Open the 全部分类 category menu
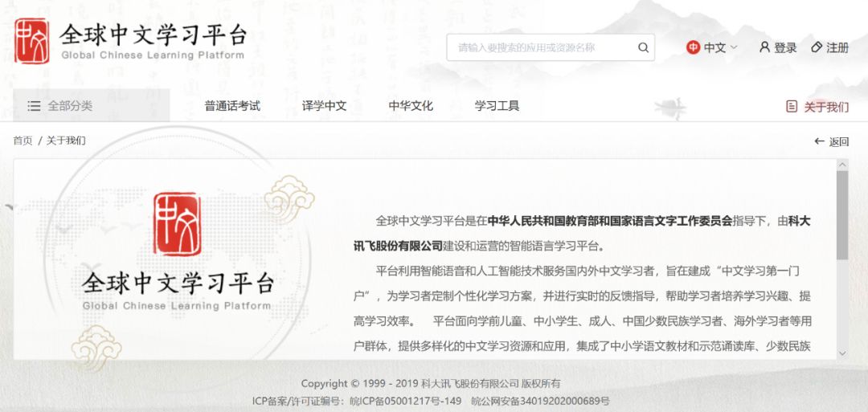Viewport: 868px width, 412px height. coord(92,106)
